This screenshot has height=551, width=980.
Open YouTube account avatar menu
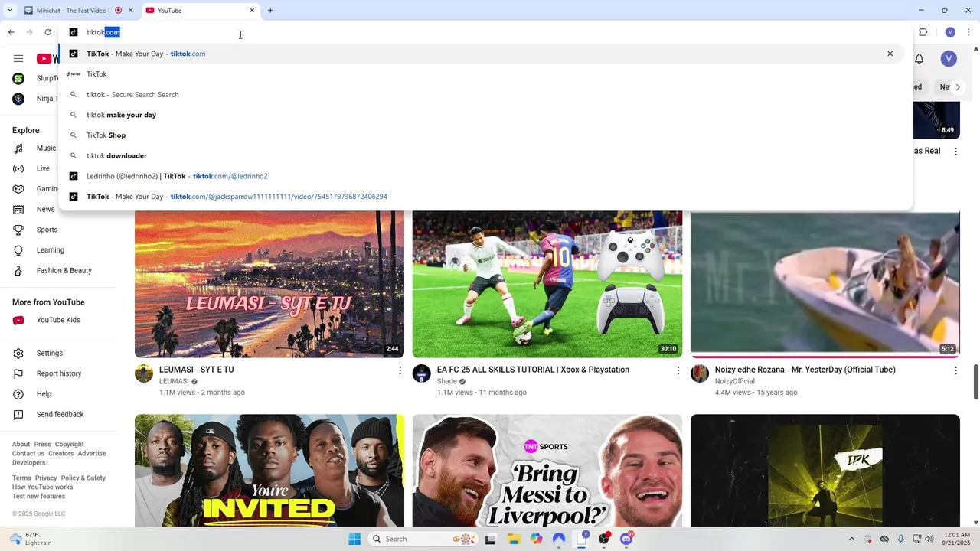click(949, 59)
